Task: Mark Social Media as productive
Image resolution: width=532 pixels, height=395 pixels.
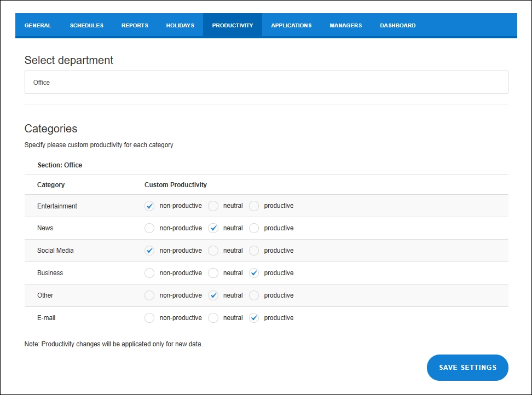Action: [x=254, y=251]
